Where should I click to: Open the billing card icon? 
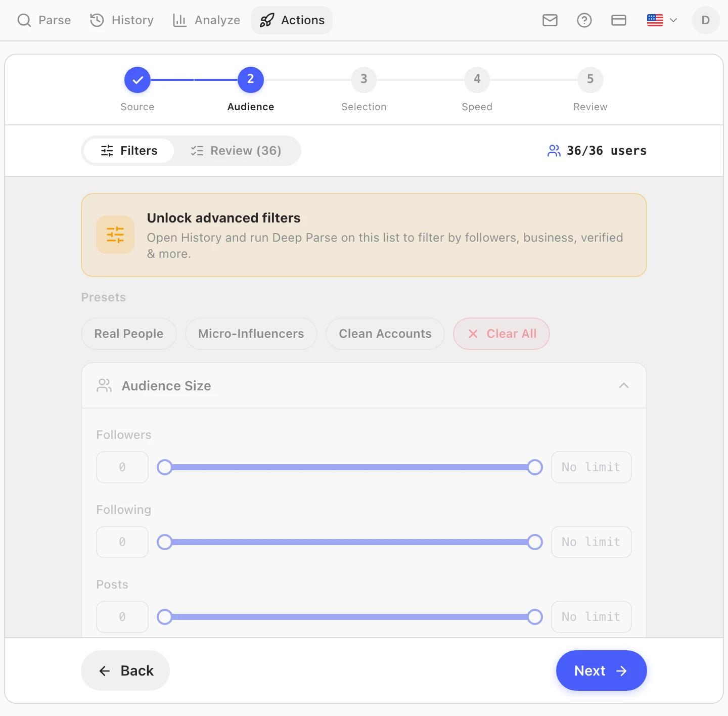618,20
